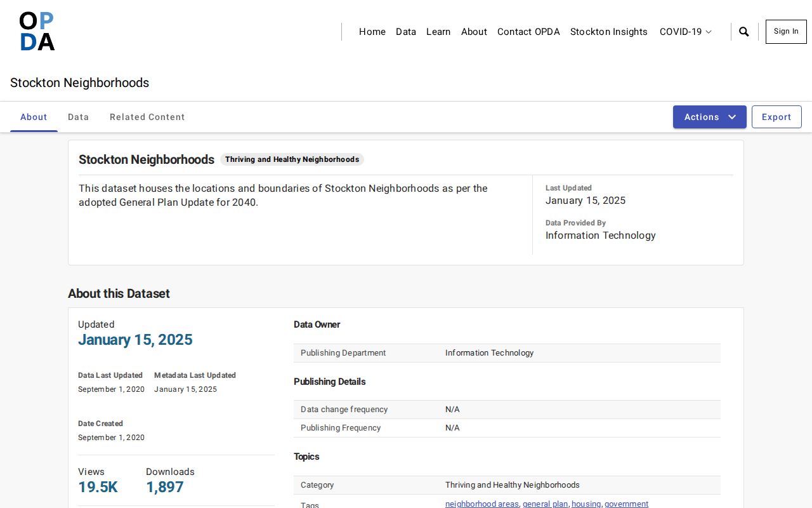This screenshot has height=508, width=812.
Task: Click the Publishing Details section heading
Action: point(330,382)
